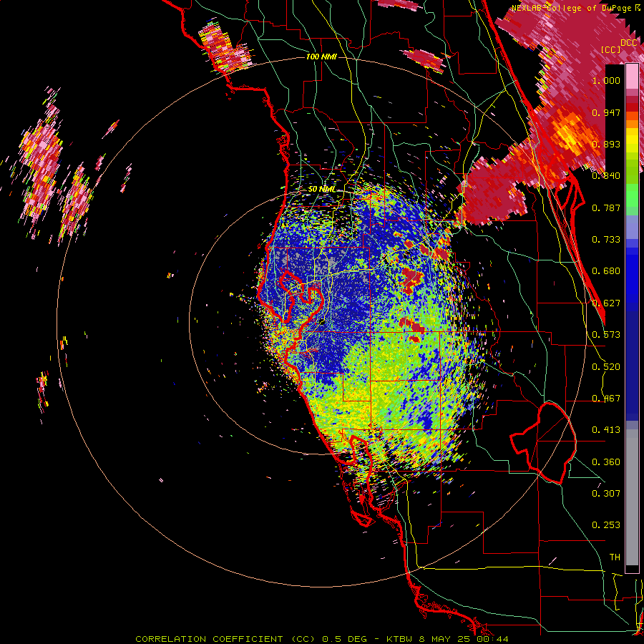Select the 0.573 scale value
644x644 pixels.
click(606, 335)
